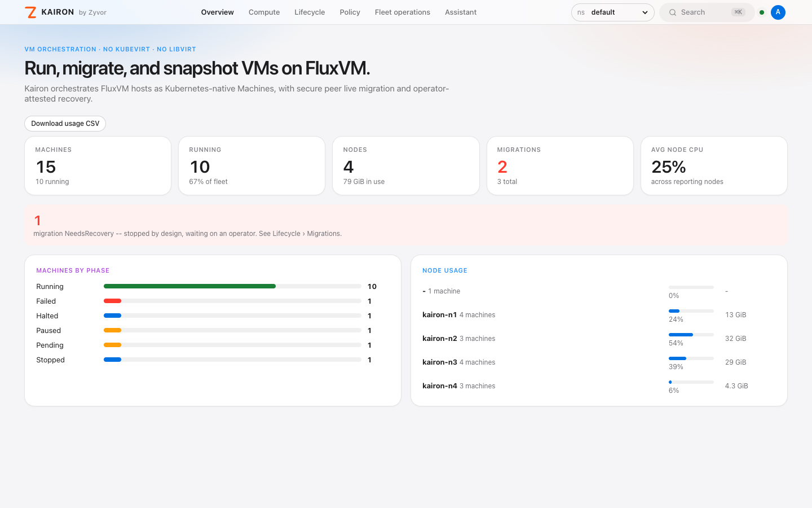This screenshot has height=508, width=812.
Task: Focus the Search input field
Action: click(707, 12)
